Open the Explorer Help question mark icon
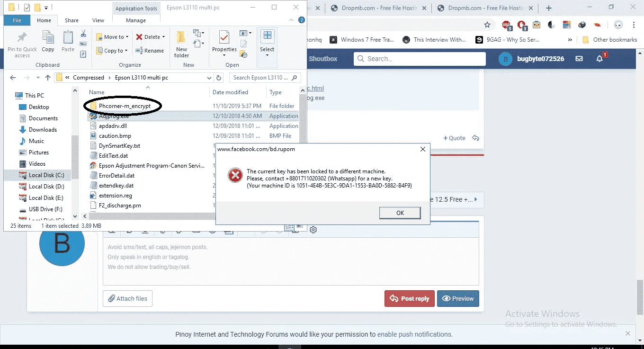Viewport: 644px width, 349px height. coord(301,20)
